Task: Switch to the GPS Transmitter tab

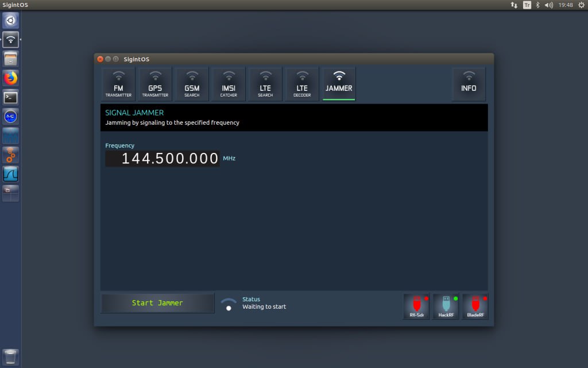Action: pyautogui.click(x=155, y=84)
